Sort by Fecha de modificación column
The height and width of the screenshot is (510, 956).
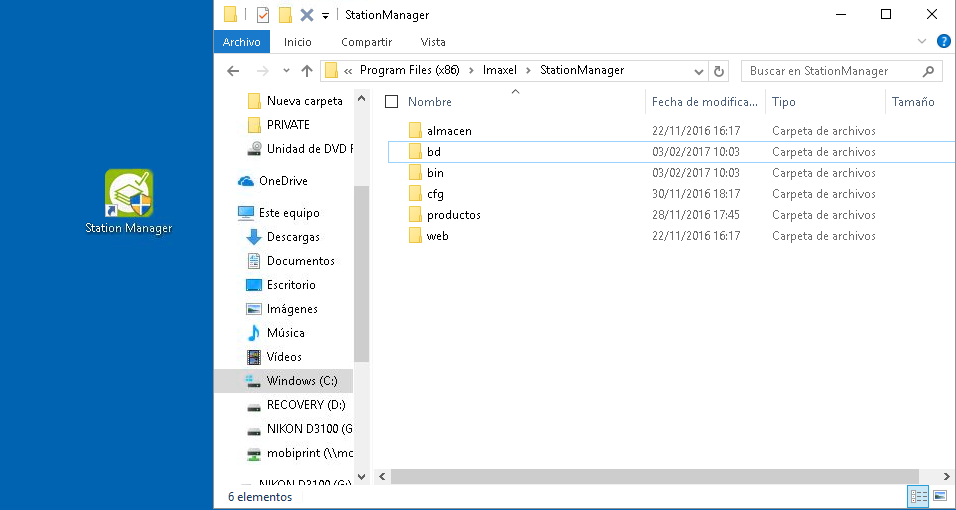[704, 102]
